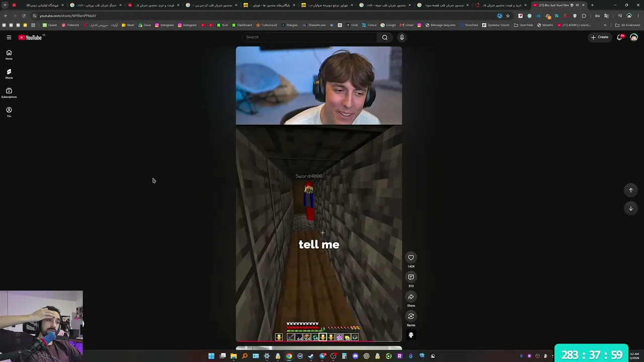This screenshot has height=362, width=644.
Task: Click the Short's red progress bar
Action: pos(319,341)
